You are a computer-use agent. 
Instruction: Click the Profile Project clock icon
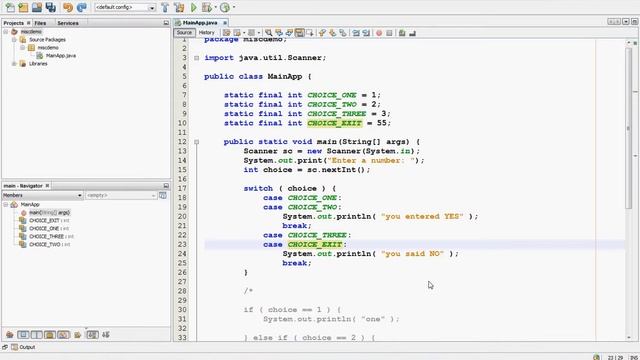tap(225, 7)
